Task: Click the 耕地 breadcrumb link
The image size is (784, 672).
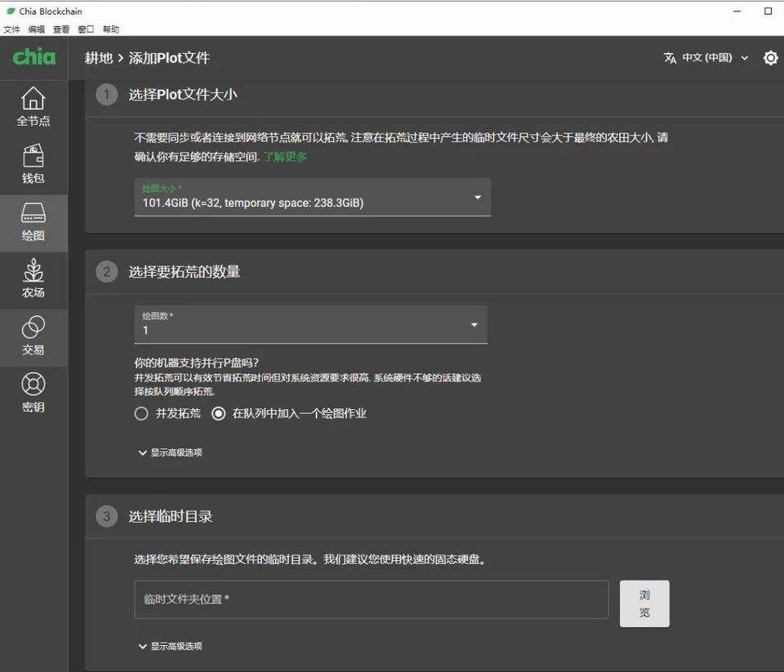Action: pyautogui.click(x=99, y=58)
